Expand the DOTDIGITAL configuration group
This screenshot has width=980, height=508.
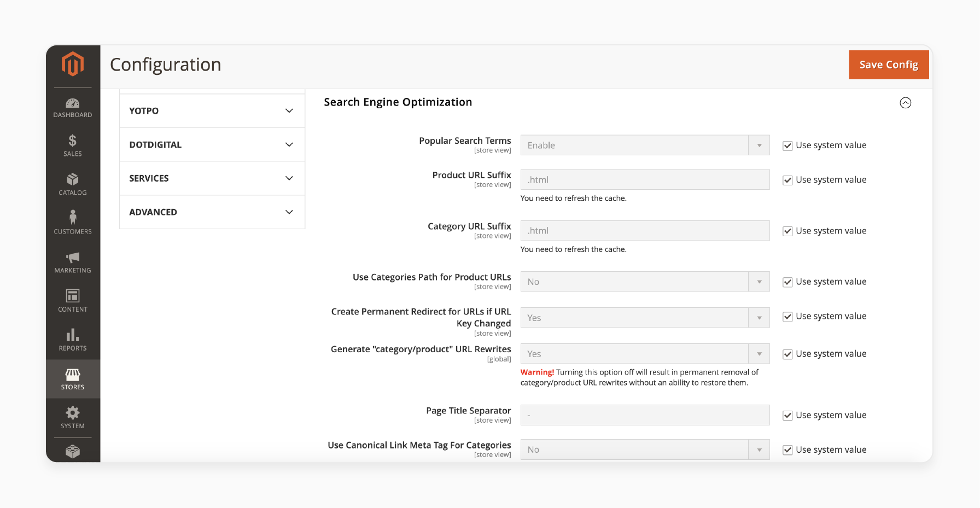pos(212,145)
